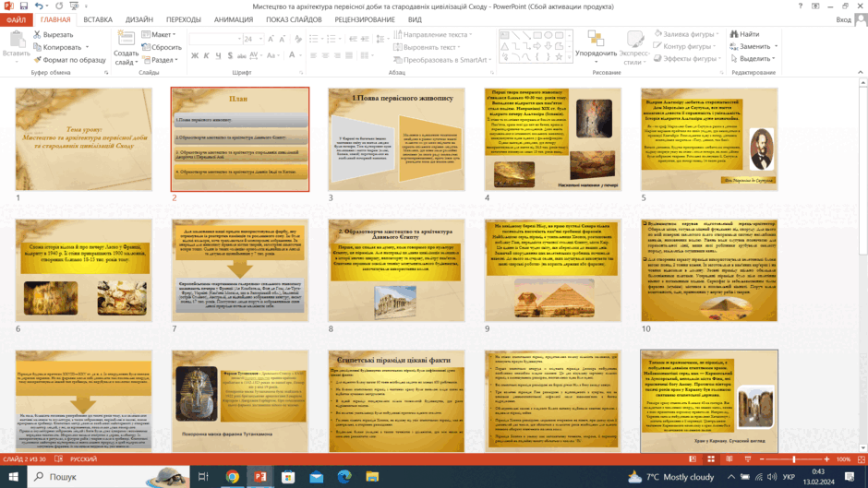
Task: Click the Find binoculars icon
Action: [734, 34]
